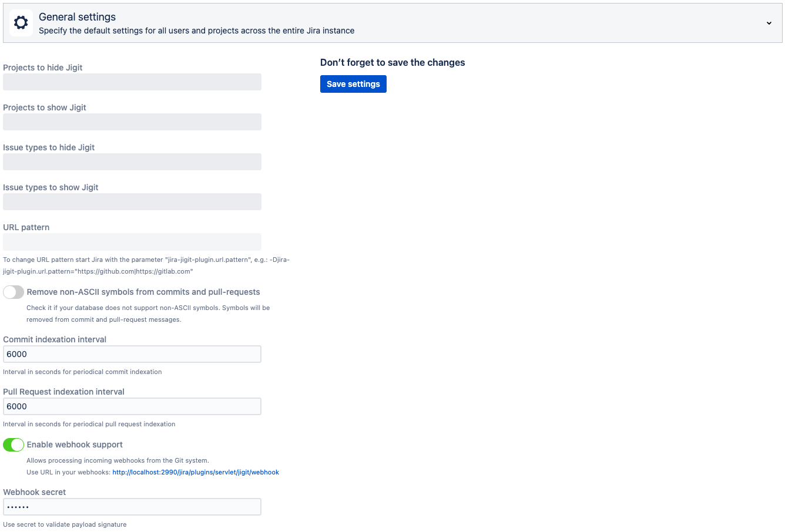Collapse the General settings section chevron
The image size is (785, 532).
point(769,23)
